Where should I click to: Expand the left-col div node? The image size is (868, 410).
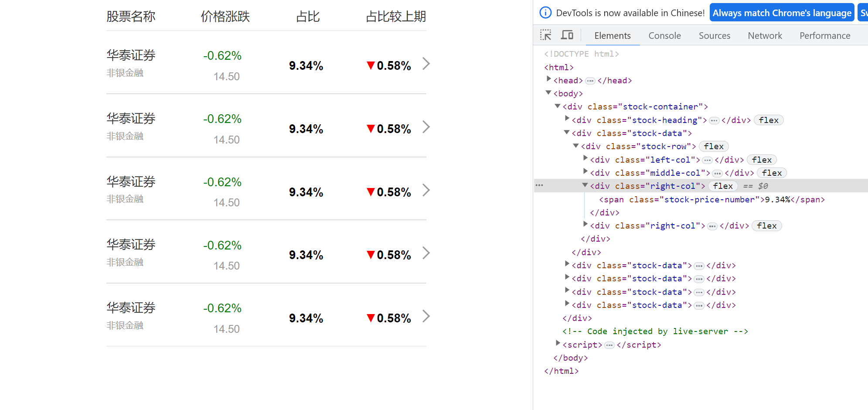pyautogui.click(x=585, y=158)
